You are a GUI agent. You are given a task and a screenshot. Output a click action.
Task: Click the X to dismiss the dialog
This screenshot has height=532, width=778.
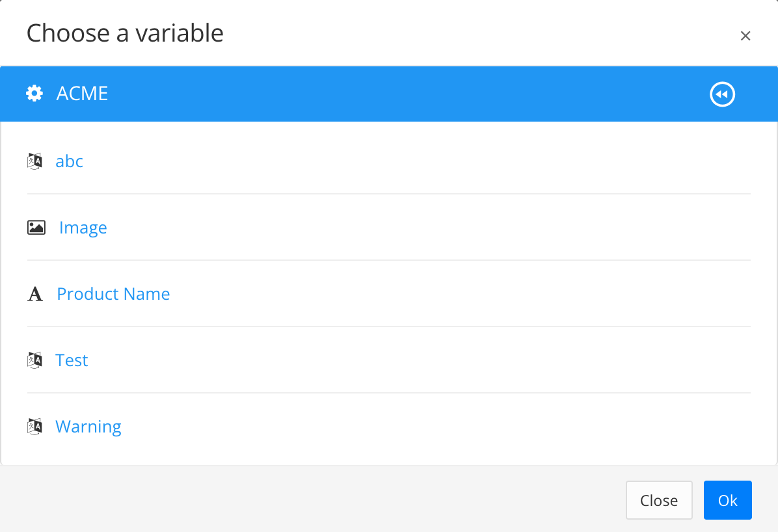tap(745, 36)
